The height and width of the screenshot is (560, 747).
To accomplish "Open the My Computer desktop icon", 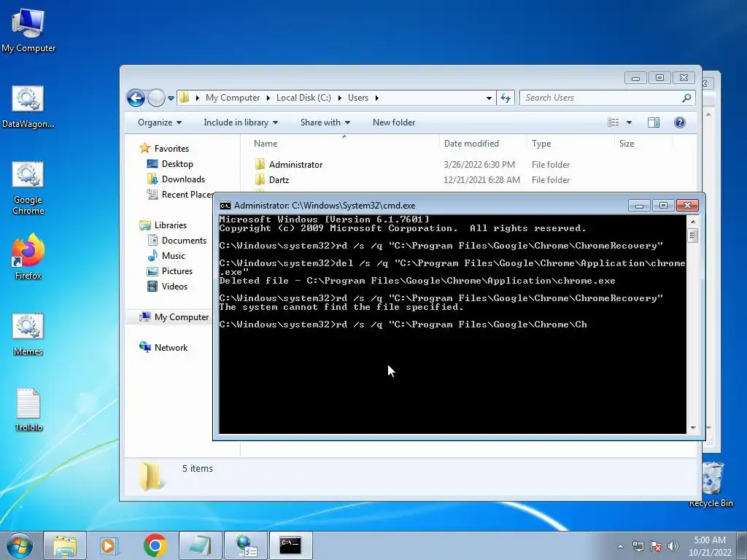I will (28, 29).
